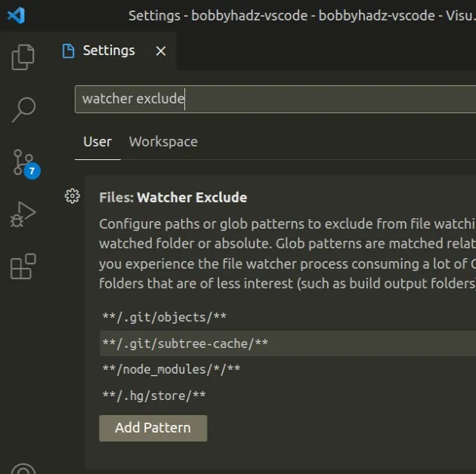The height and width of the screenshot is (474, 476).
Task: Close the Settings editor tab
Action: coord(161,51)
